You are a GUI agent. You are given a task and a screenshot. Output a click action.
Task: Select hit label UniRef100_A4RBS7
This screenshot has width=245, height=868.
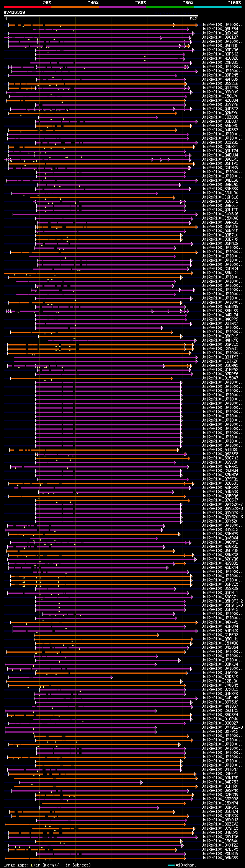pos(220,130)
